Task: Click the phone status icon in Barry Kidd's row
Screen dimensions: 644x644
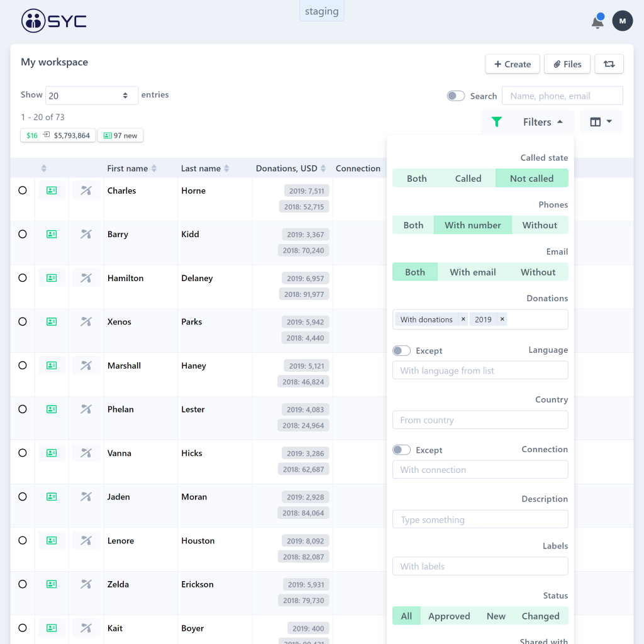Action: pos(86,235)
